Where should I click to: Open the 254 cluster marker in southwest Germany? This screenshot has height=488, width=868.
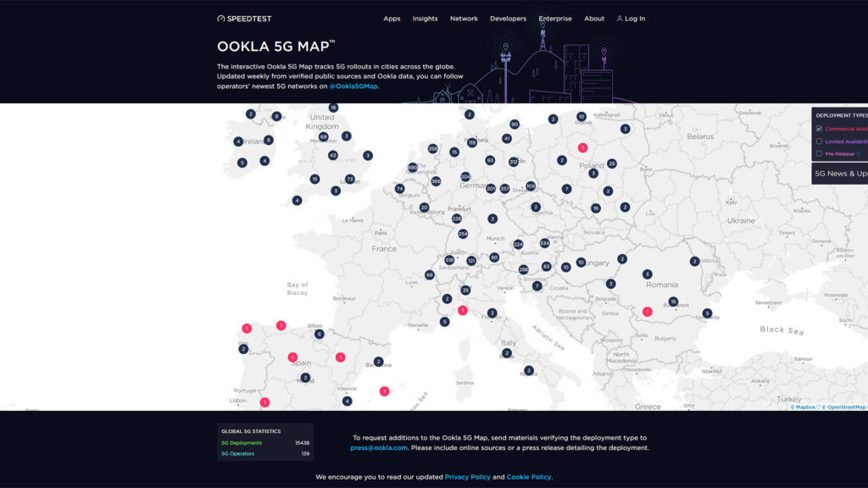[x=463, y=234]
